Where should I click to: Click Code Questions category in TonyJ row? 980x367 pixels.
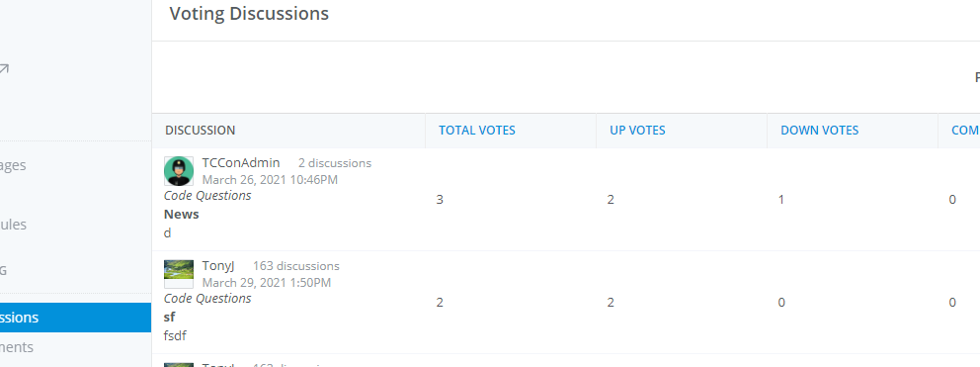[207, 298]
